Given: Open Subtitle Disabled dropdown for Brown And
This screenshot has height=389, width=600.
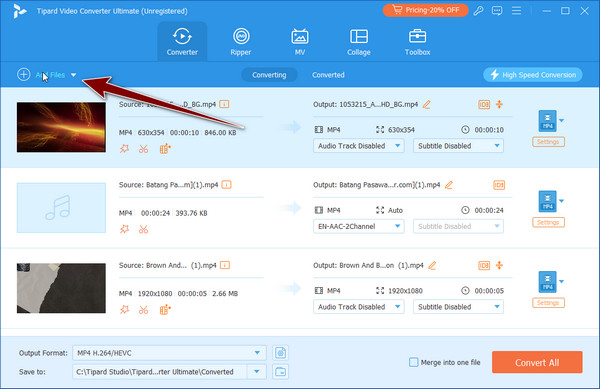Looking at the screenshot, I should coord(458,307).
